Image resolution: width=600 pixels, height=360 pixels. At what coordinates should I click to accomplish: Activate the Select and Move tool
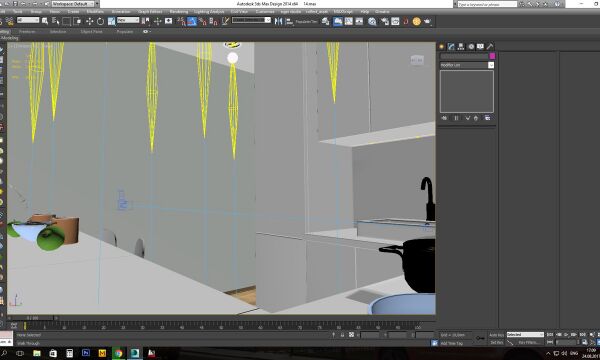[x=90, y=21]
